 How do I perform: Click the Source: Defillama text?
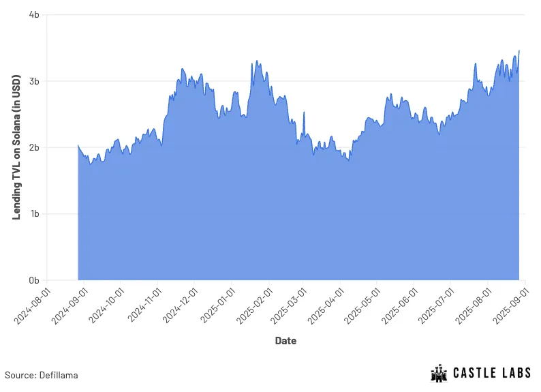pyautogui.click(x=42, y=375)
